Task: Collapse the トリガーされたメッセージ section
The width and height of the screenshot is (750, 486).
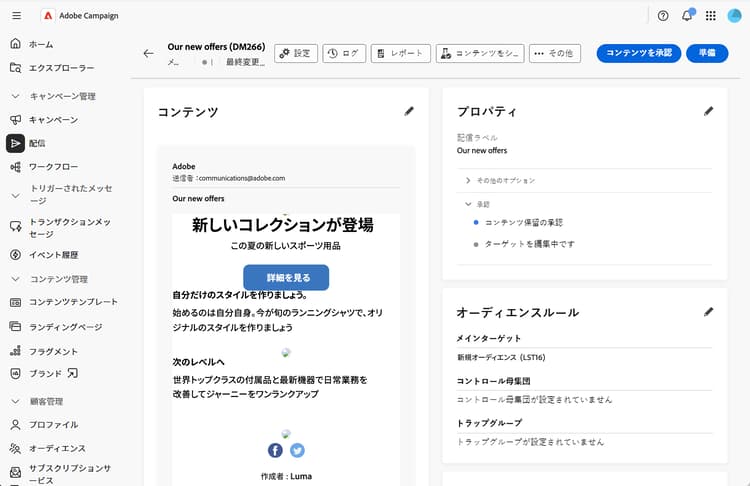Action: (15, 195)
